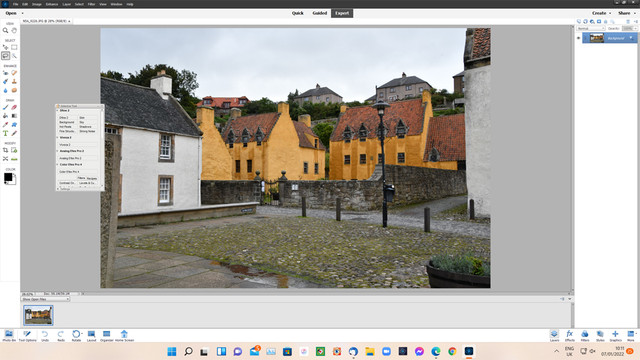Select the photo thumbnail in the Photo Bin
The height and width of the screenshot is (360, 640).
pos(38,315)
